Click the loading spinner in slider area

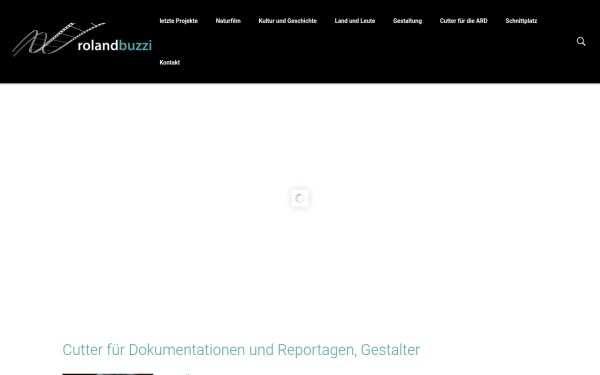[x=300, y=198]
